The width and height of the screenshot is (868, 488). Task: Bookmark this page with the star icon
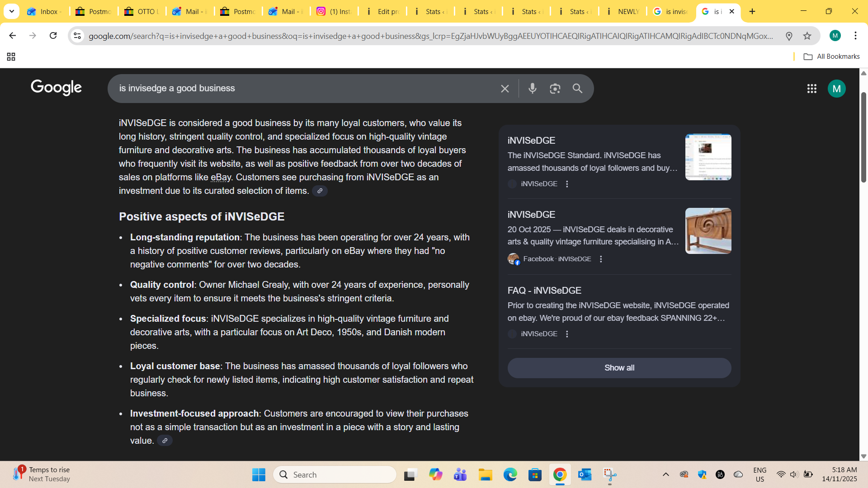(807, 36)
